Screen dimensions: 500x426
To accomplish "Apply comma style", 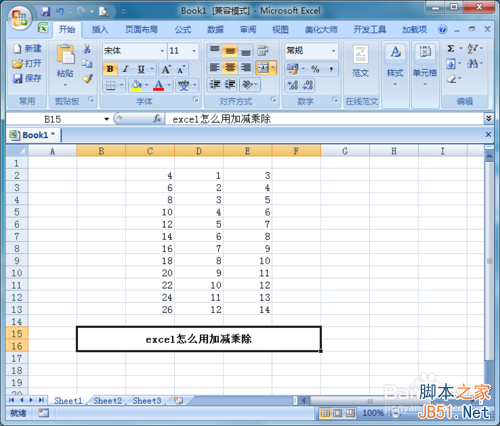I will 331,69.
